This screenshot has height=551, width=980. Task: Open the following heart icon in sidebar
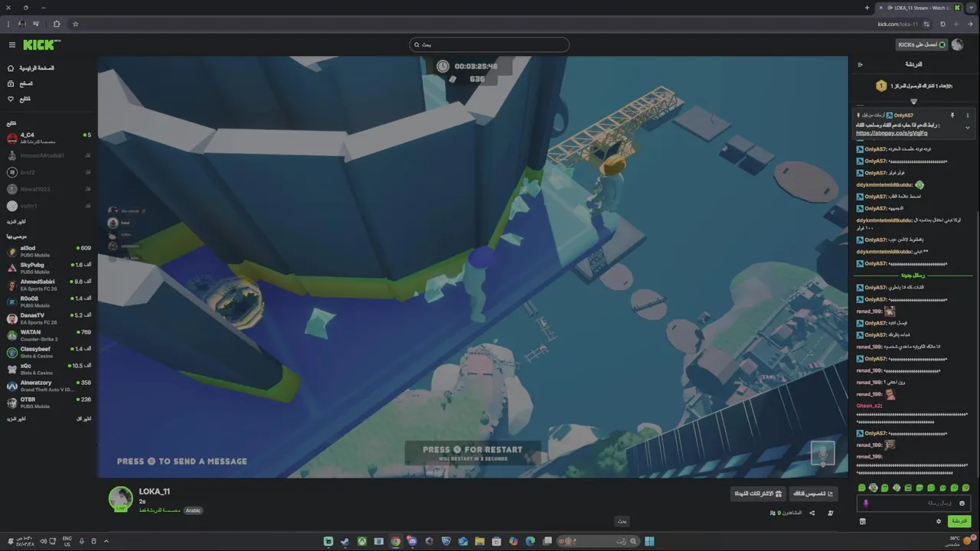(11, 99)
